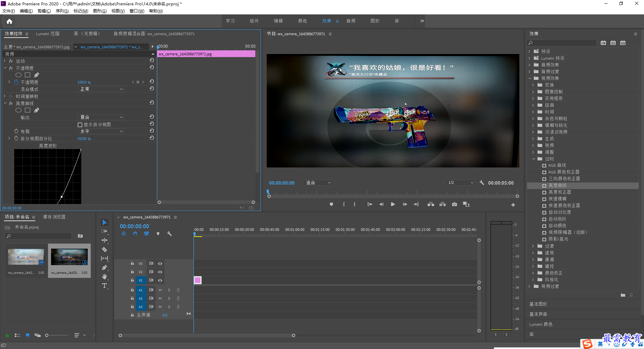Toggle lock on track V1
Screen dimensions: 644x349
(132, 280)
